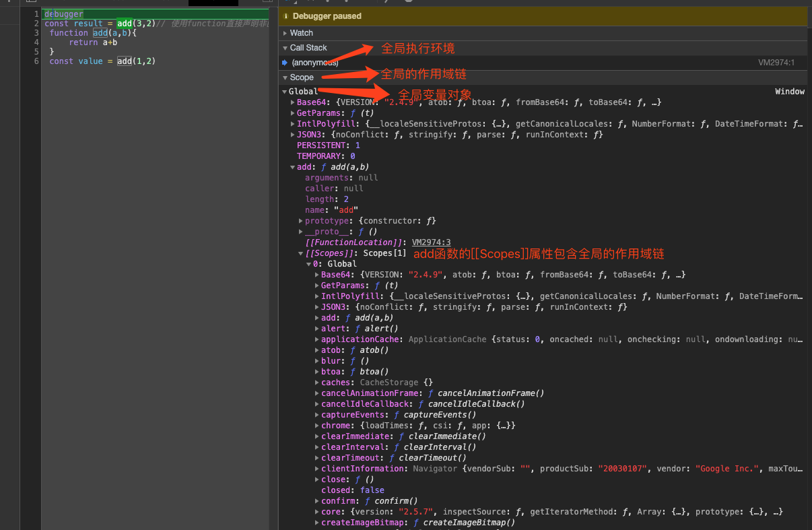Expand the alert: ƒ alert() entry
812x530 pixels.
tap(317, 329)
